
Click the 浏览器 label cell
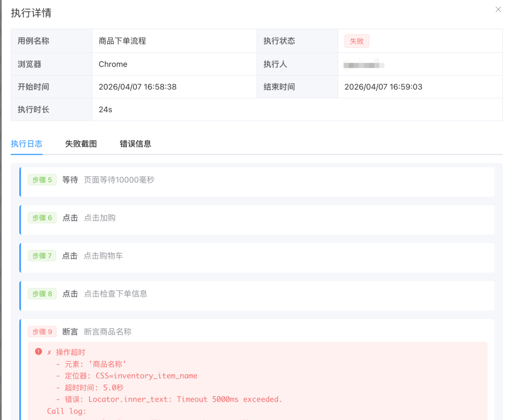point(52,64)
